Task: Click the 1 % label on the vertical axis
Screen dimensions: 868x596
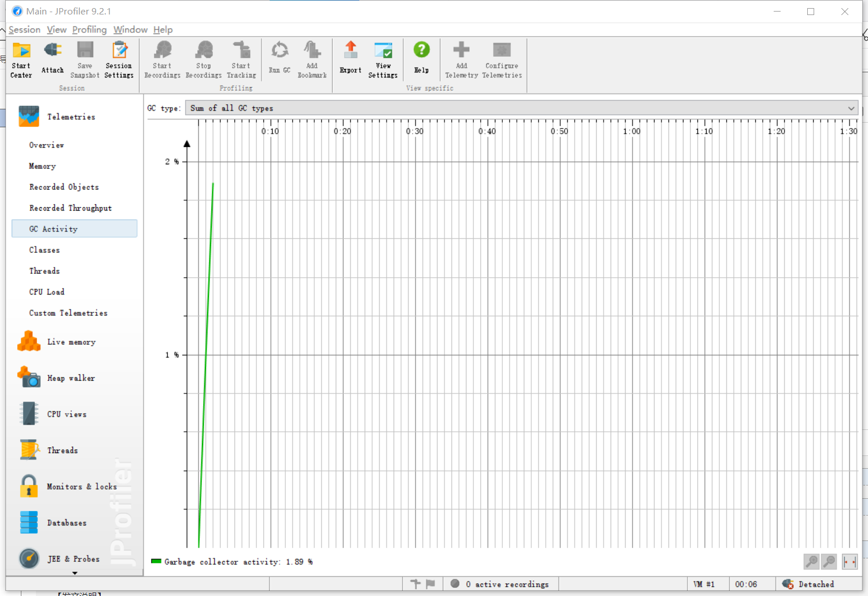Action: tap(172, 355)
